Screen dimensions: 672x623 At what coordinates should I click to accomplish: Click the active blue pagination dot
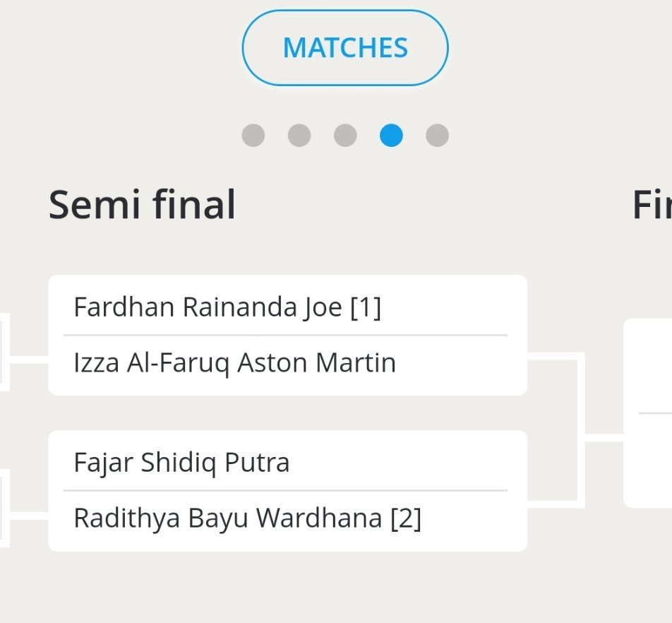click(391, 135)
